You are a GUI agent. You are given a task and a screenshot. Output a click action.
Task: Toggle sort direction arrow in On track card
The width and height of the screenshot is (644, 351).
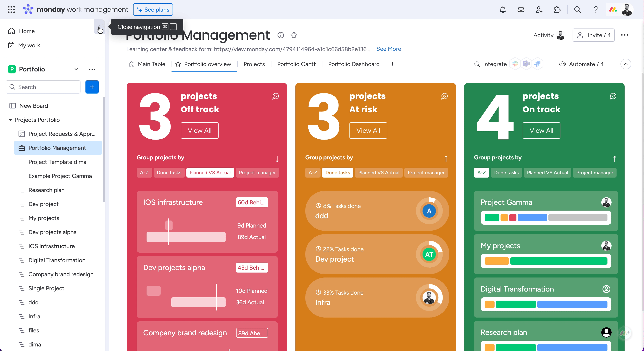614,159
